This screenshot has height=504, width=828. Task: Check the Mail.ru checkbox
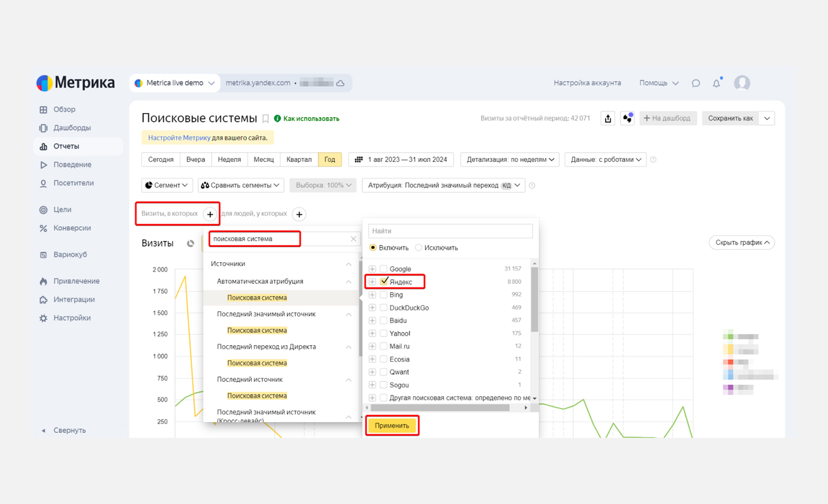tap(384, 346)
